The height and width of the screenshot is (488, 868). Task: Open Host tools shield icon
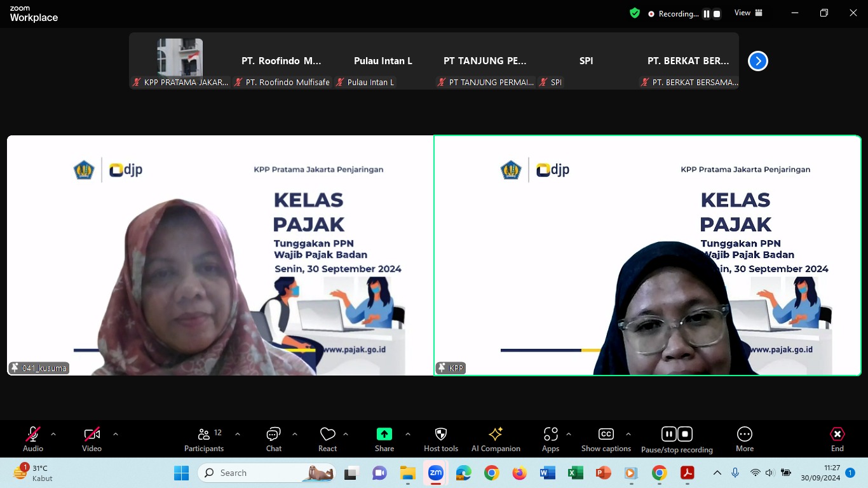click(440, 440)
